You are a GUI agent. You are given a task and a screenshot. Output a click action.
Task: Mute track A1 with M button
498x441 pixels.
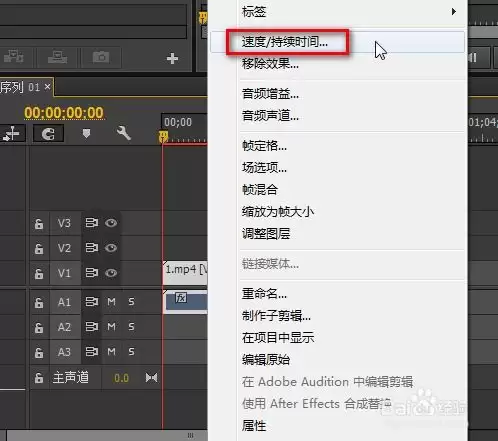pos(111,302)
